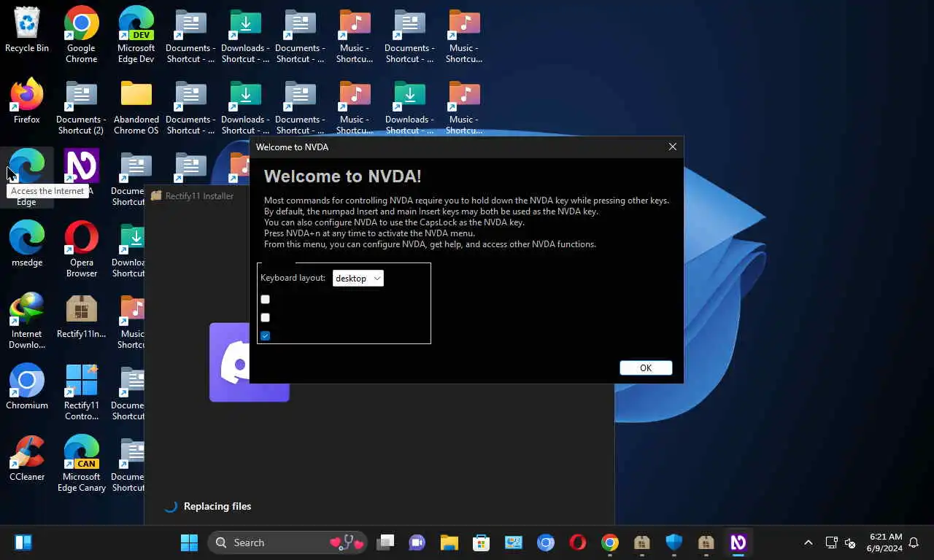Uncheck the checked checkbox in the NVDA dialog
934x560 pixels.
(265, 335)
